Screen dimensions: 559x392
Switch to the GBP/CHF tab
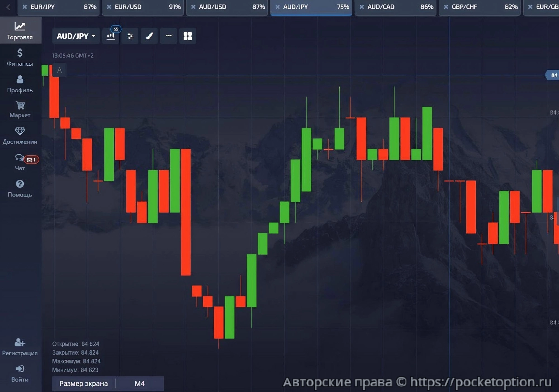(479, 7)
